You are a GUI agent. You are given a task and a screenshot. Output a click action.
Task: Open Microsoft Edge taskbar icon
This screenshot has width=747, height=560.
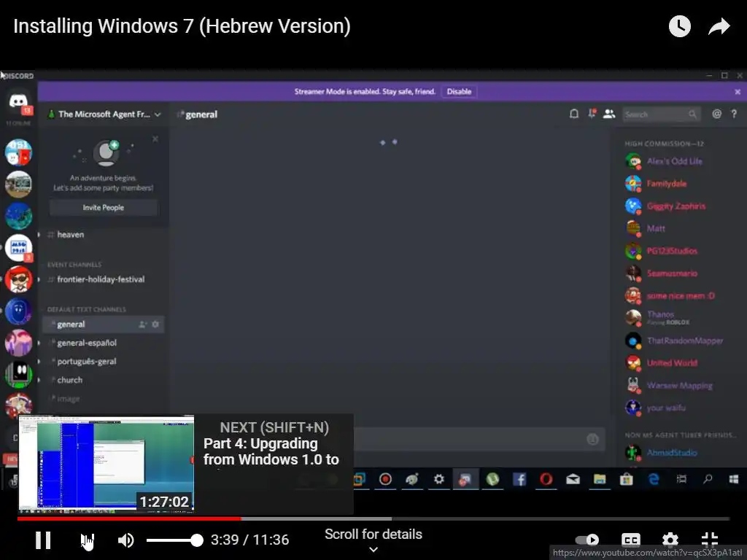point(653,479)
